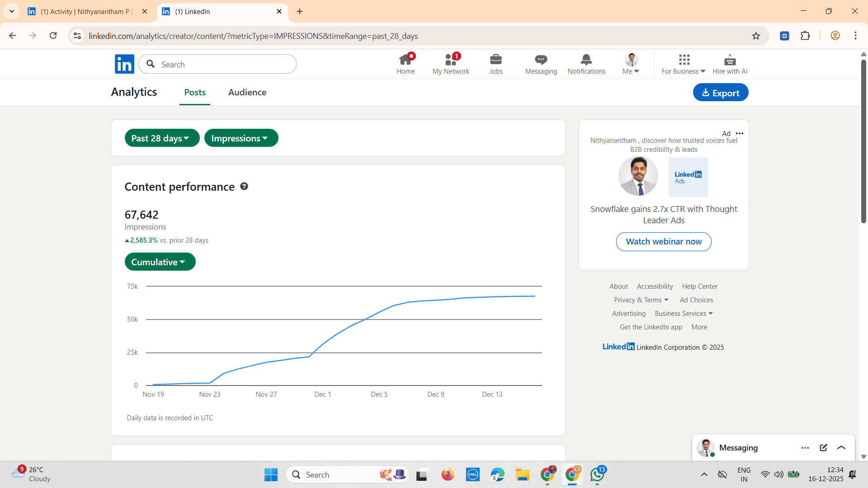This screenshot has height=488, width=868.
Task: Expand the Past 28 days dropdown
Action: (162, 138)
